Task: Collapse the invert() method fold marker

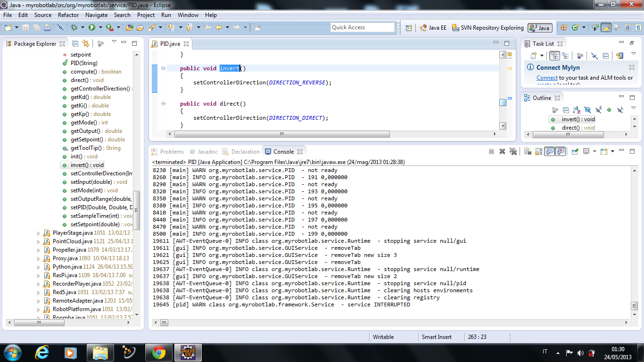Action: tap(163, 68)
